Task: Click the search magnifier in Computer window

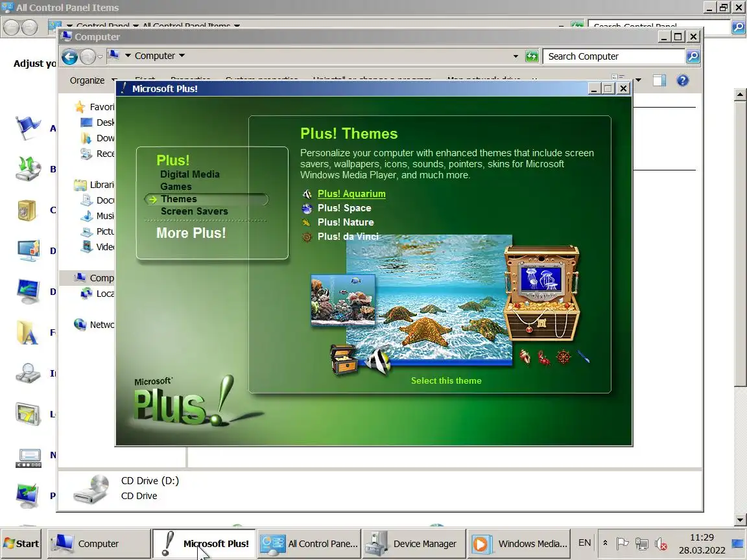Action: (693, 56)
